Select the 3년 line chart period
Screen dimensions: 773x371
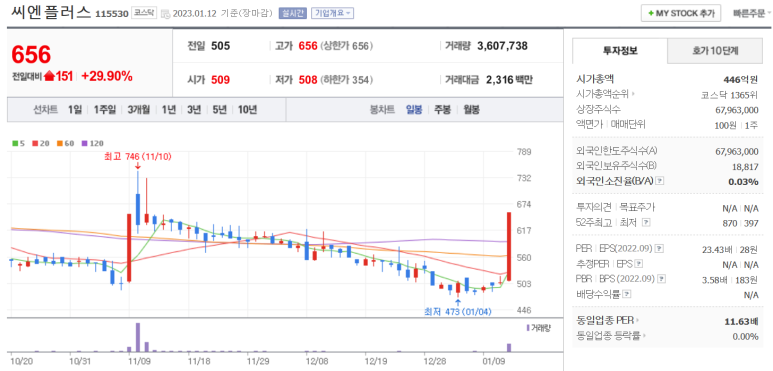click(x=194, y=109)
